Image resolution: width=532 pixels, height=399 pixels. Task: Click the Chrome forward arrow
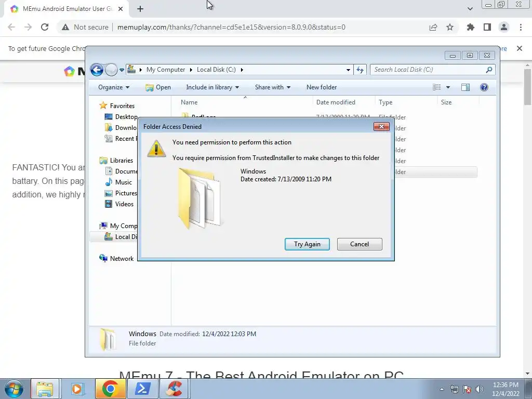click(28, 27)
